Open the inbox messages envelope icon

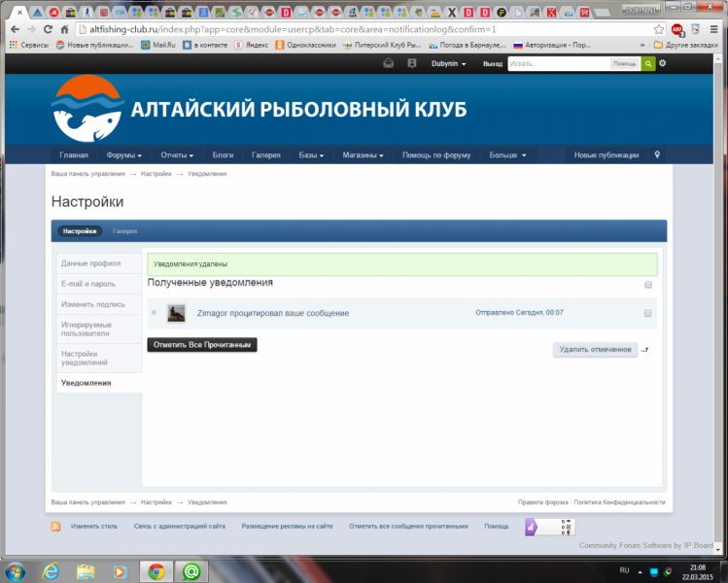pyautogui.click(x=388, y=63)
